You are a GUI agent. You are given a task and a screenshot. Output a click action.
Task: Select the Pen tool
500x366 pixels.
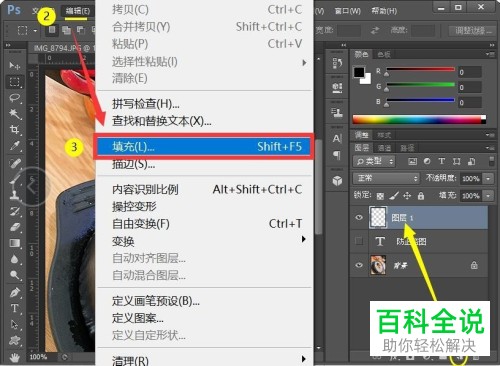tap(15, 293)
